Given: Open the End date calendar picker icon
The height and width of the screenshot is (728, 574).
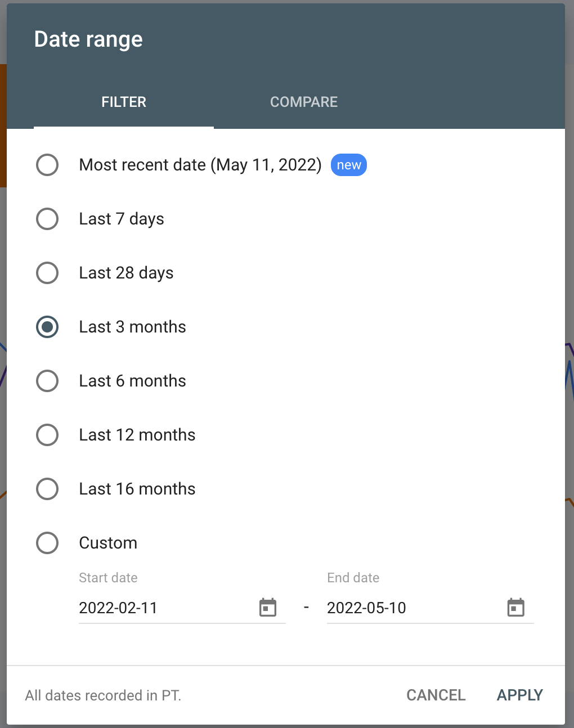Looking at the screenshot, I should click(x=515, y=608).
